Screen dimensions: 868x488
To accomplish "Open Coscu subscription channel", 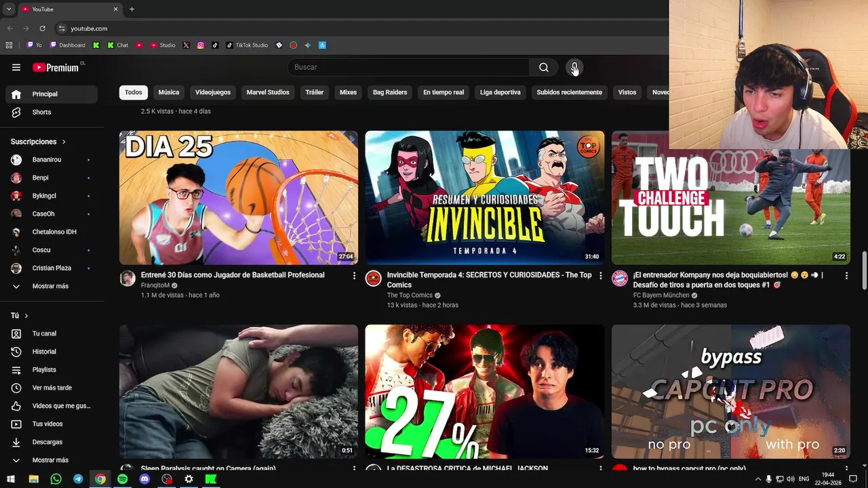I will pyautogui.click(x=52, y=250).
